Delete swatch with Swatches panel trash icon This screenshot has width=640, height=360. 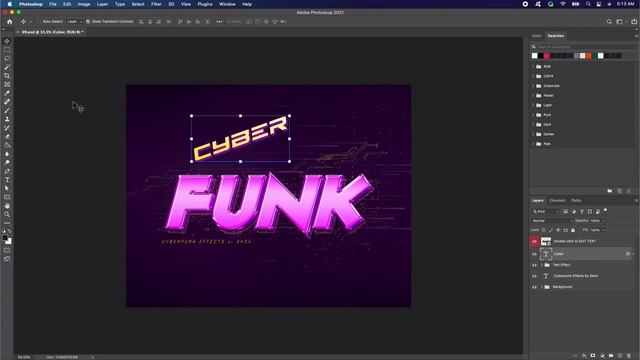629,191
